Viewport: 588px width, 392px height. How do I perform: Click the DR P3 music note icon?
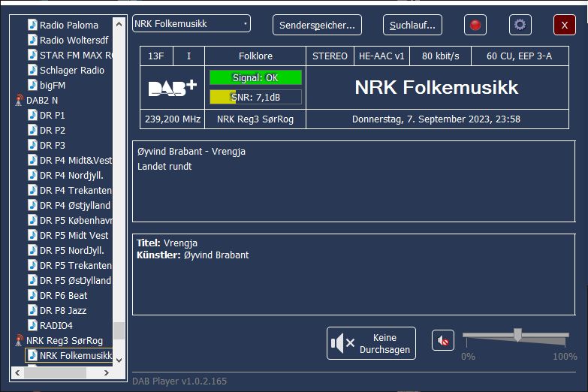32,145
